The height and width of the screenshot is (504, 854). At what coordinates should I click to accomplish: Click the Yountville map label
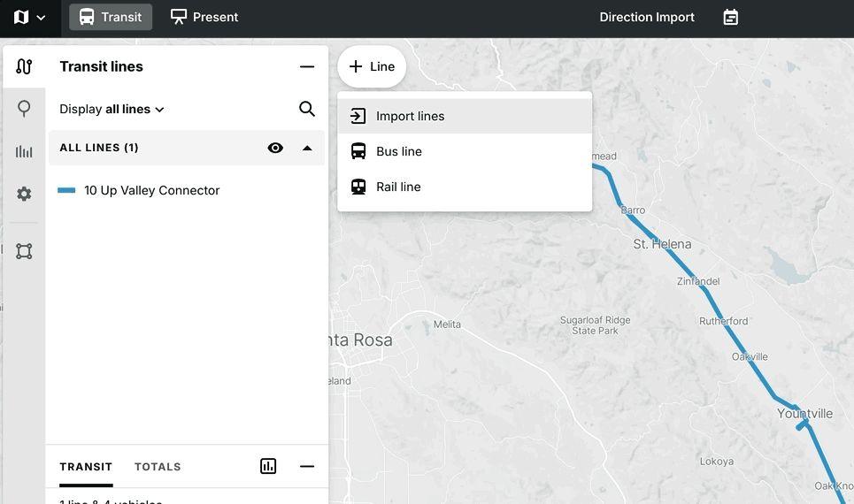(804, 414)
